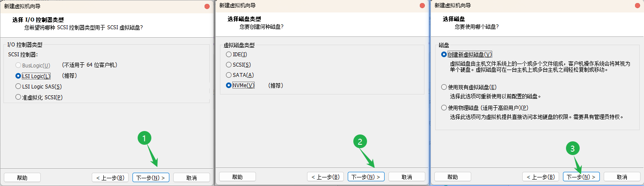644x186 pixels.
Task: Click the heading 选择 I/O 控制器类型
Action: click(39, 19)
